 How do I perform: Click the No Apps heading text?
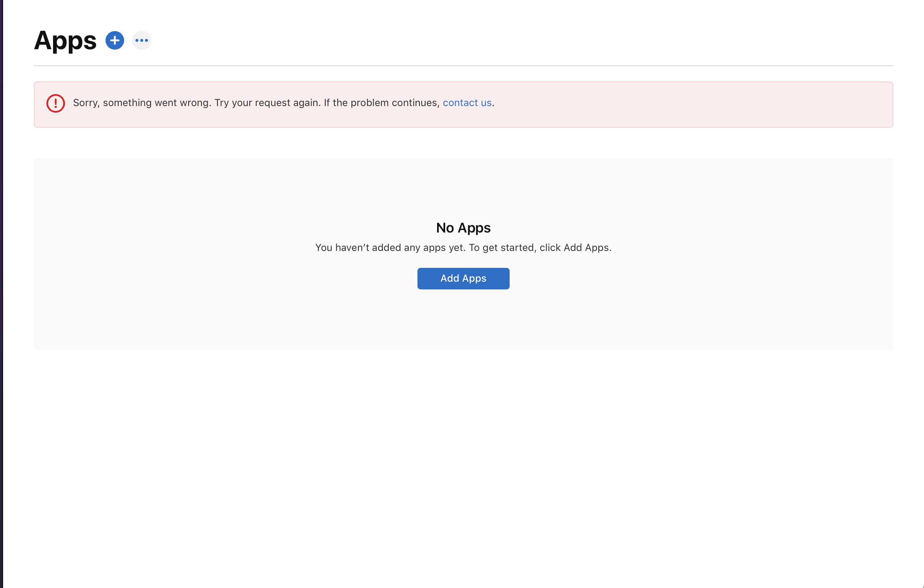click(x=463, y=228)
